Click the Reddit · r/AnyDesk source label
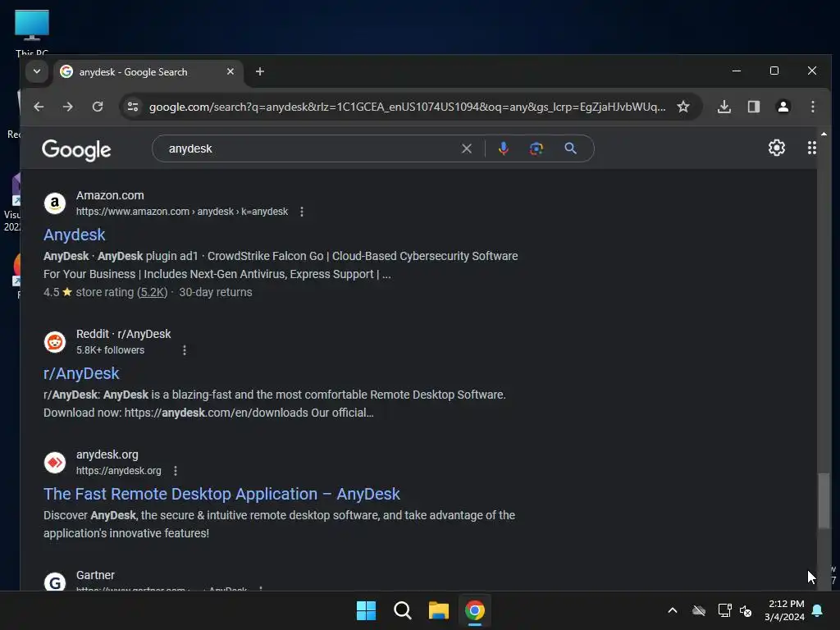This screenshot has height=630, width=840. (x=123, y=334)
